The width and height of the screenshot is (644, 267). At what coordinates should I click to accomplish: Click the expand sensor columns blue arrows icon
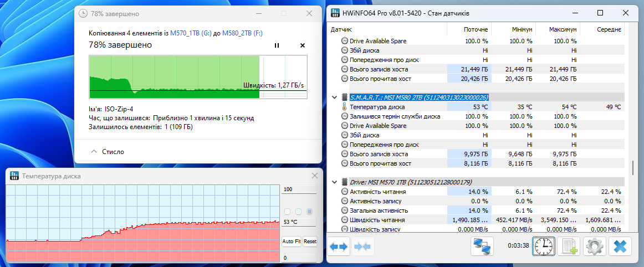(x=339, y=247)
